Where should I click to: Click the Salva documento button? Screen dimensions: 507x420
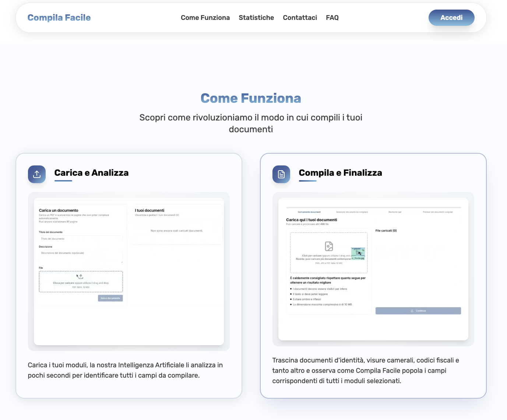110,298
